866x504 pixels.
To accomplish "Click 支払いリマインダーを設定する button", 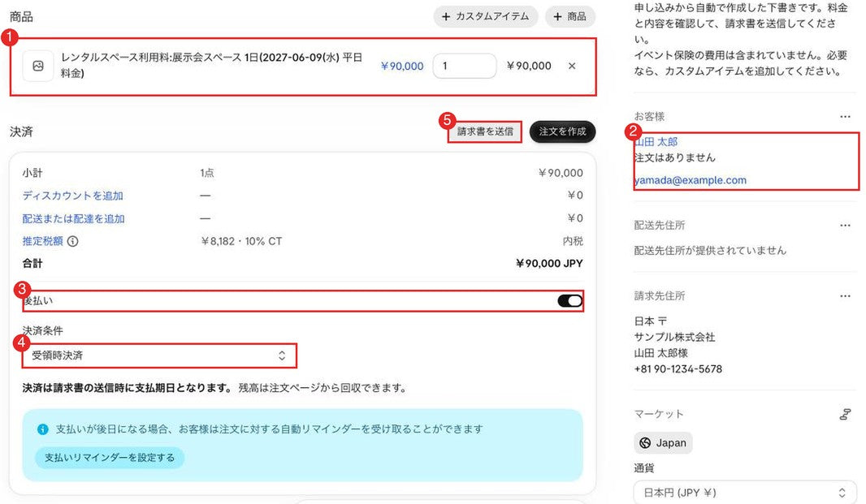I will 110,458.
